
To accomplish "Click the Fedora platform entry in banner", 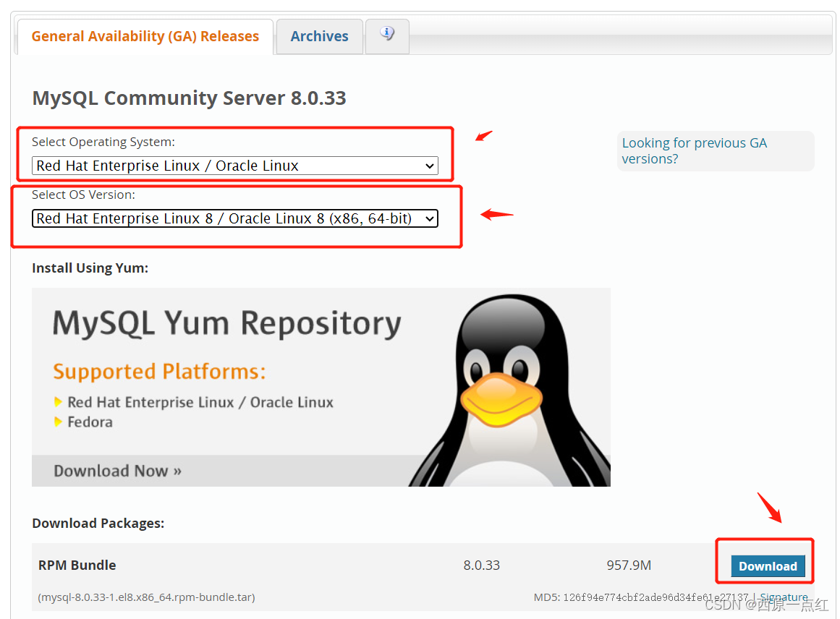I will 90,422.
